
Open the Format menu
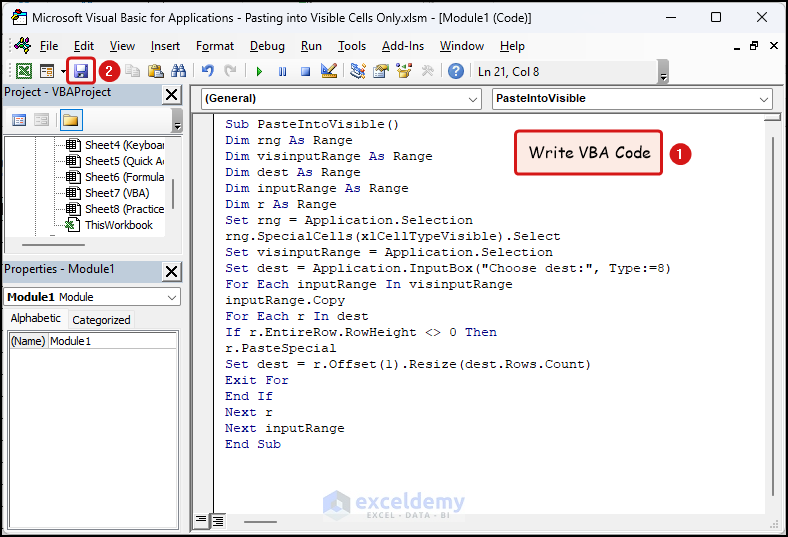(x=215, y=46)
